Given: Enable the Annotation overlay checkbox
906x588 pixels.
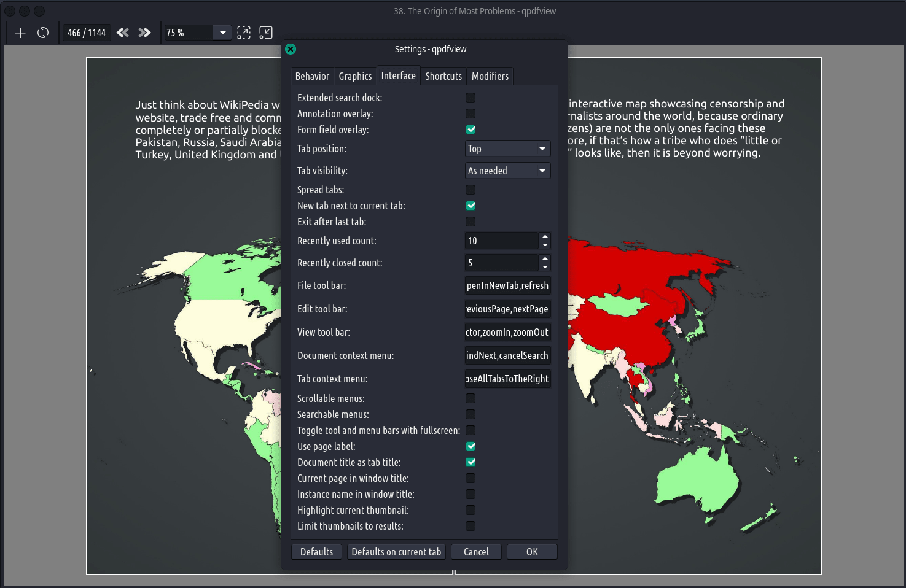Looking at the screenshot, I should click(471, 114).
